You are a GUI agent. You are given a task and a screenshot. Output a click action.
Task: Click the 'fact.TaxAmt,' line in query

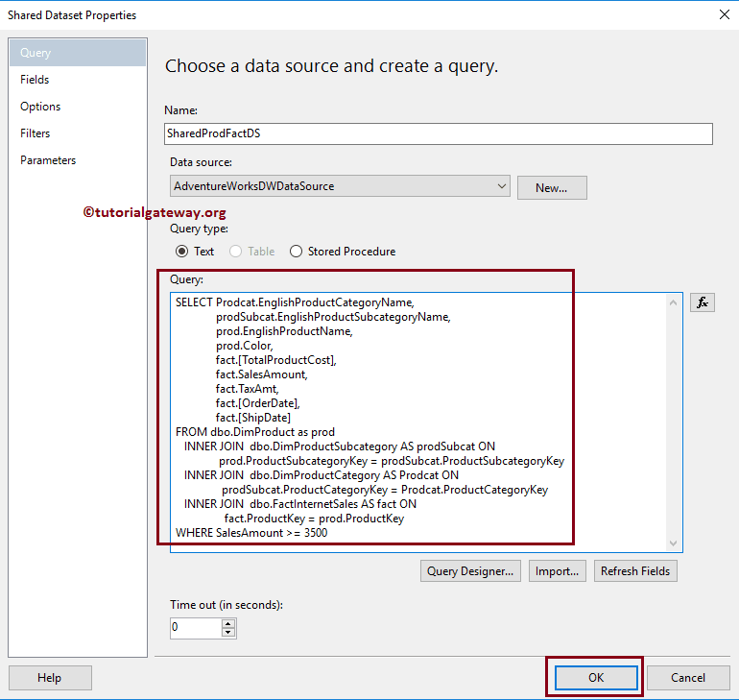coord(247,389)
